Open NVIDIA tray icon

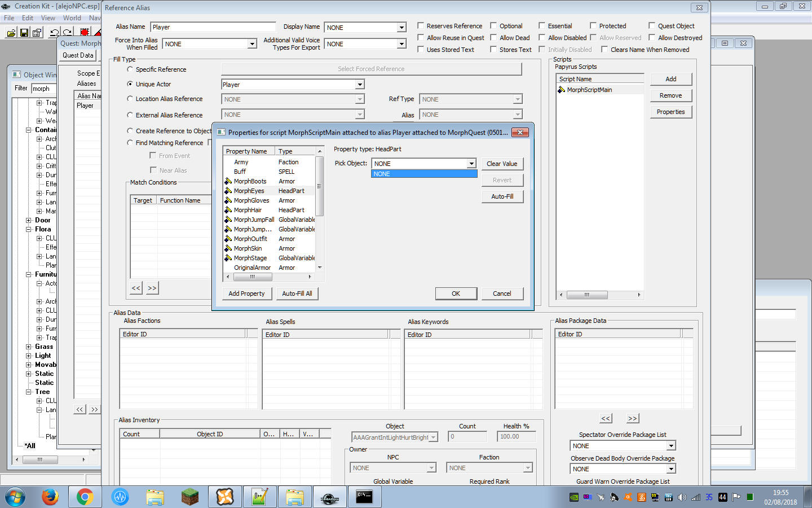click(574, 497)
